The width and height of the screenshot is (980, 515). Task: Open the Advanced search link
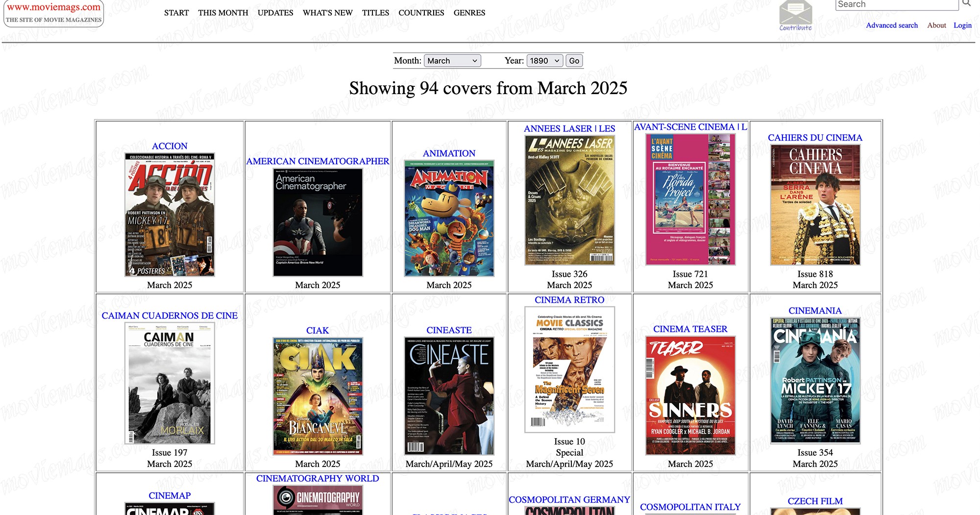point(892,25)
